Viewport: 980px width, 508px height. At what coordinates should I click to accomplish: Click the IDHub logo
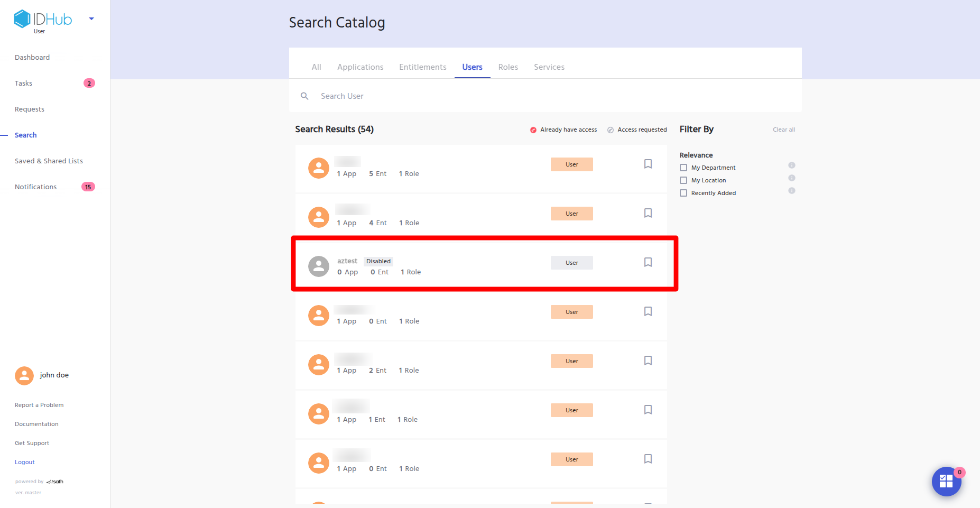(x=43, y=20)
